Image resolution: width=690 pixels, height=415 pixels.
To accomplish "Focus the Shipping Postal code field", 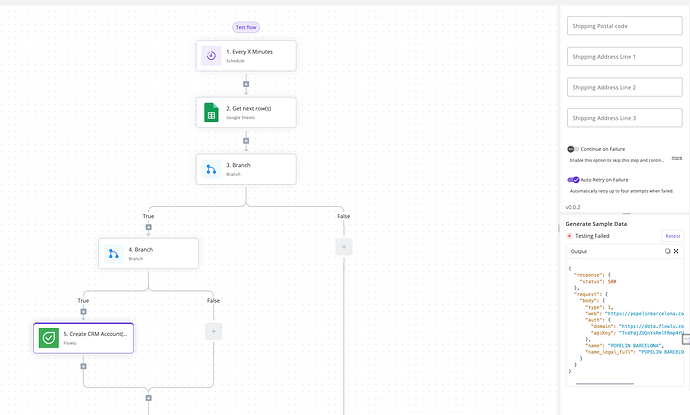I will click(x=624, y=26).
